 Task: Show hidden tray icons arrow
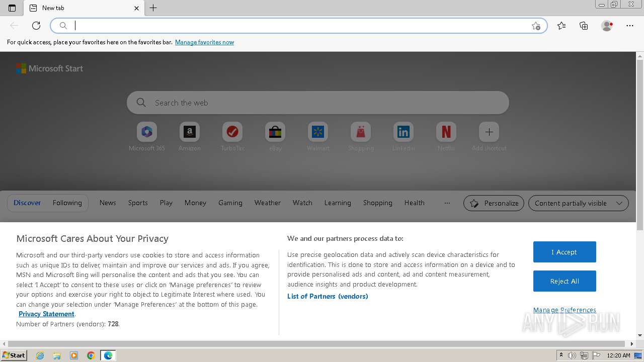561,355
